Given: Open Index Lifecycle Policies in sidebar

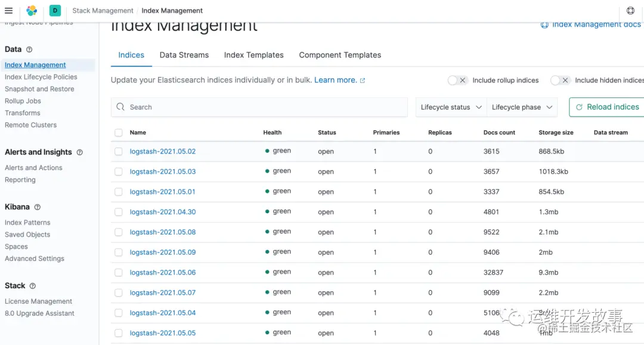Looking at the screenshot, I should coord(41,77).
